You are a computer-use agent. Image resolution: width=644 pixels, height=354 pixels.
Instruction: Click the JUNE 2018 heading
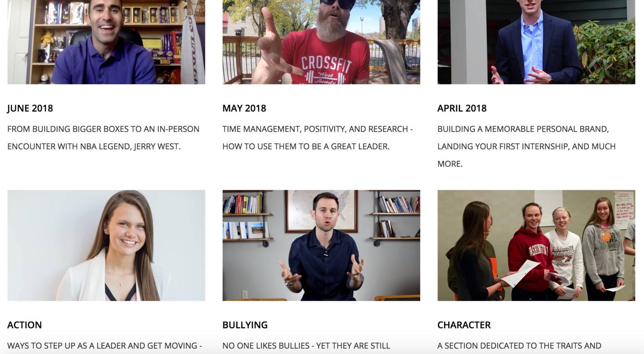pos(30,108)
